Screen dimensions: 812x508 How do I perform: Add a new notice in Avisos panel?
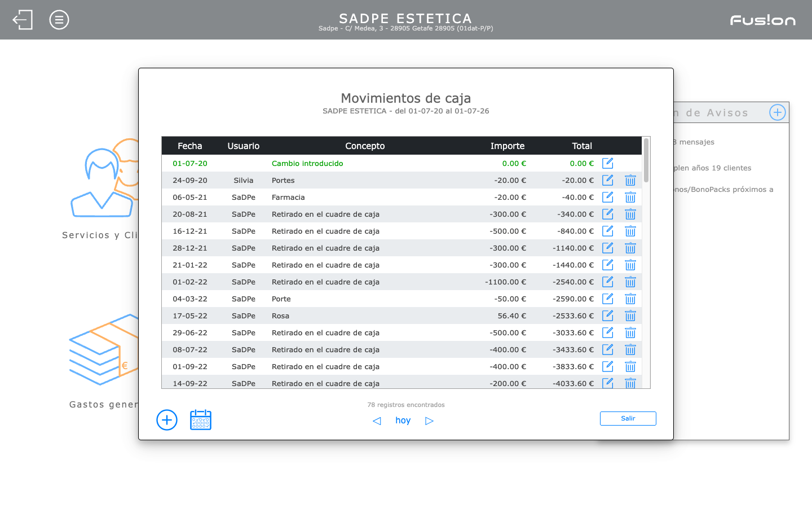[778, 112]
